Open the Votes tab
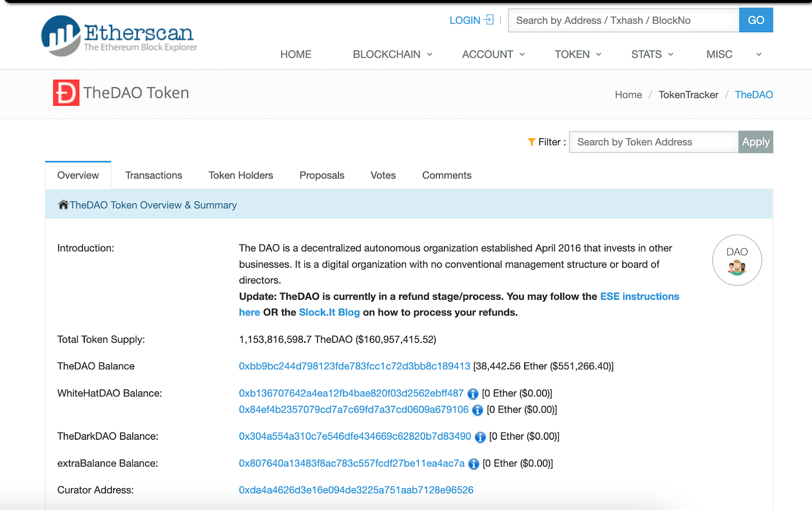The image size is (812, 510). (383, 175)
